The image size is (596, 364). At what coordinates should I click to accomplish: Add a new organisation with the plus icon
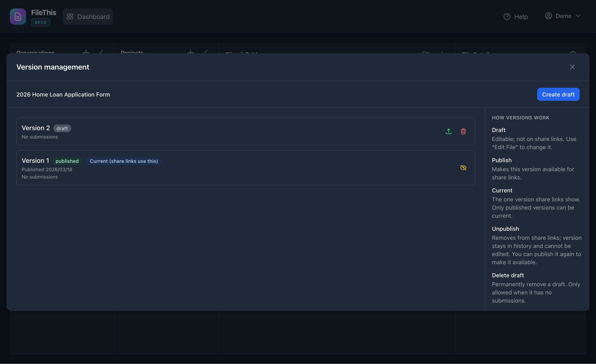coord(86,53)
